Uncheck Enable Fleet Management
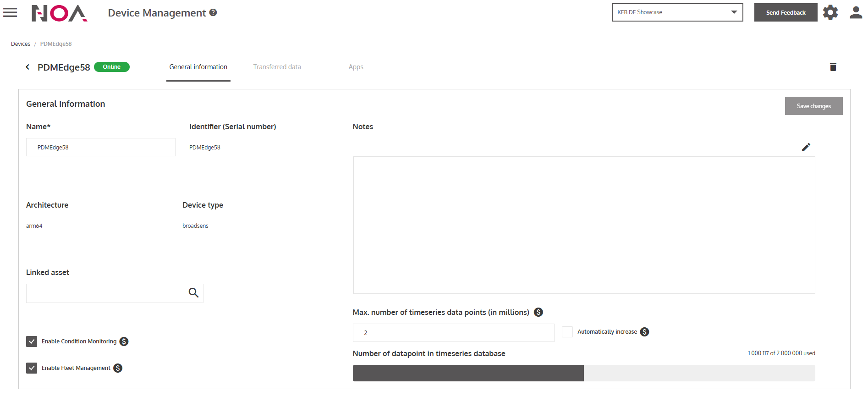868x402 pixels. 32,368
